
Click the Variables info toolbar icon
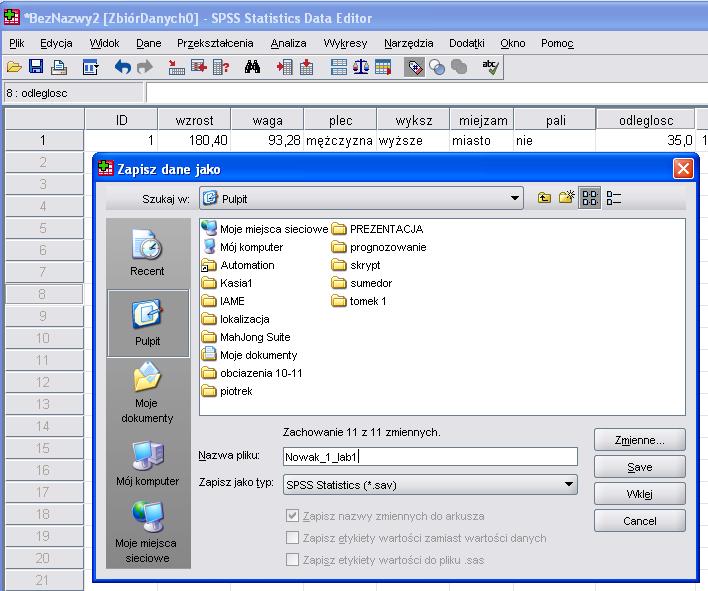221,67
